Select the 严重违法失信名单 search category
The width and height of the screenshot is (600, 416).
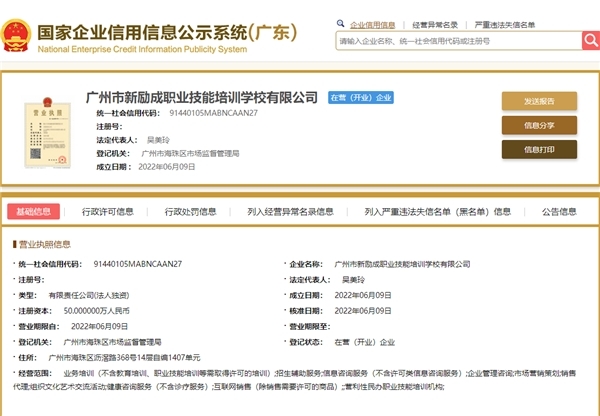pos(505,25)
